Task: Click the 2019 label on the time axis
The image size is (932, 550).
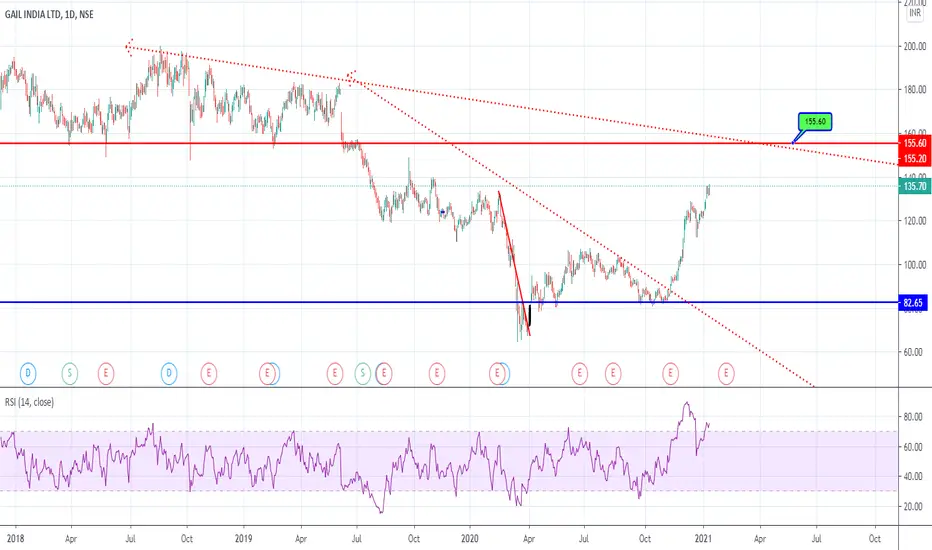Action: point(243,539)
